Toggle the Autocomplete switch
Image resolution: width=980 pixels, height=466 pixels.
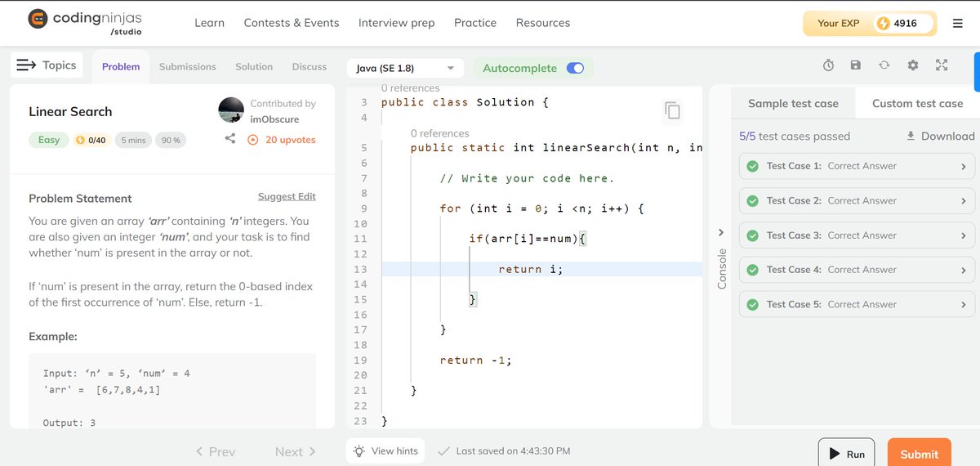tap(575, 69)
